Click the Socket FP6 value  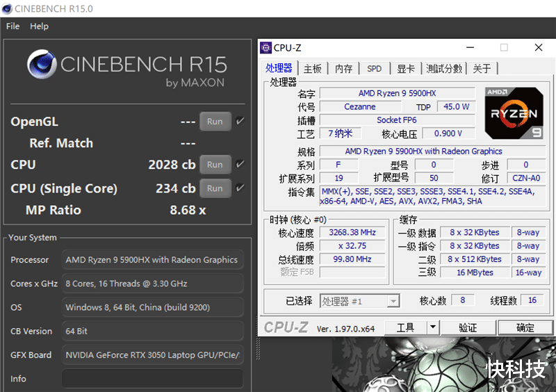pos(397,120)
